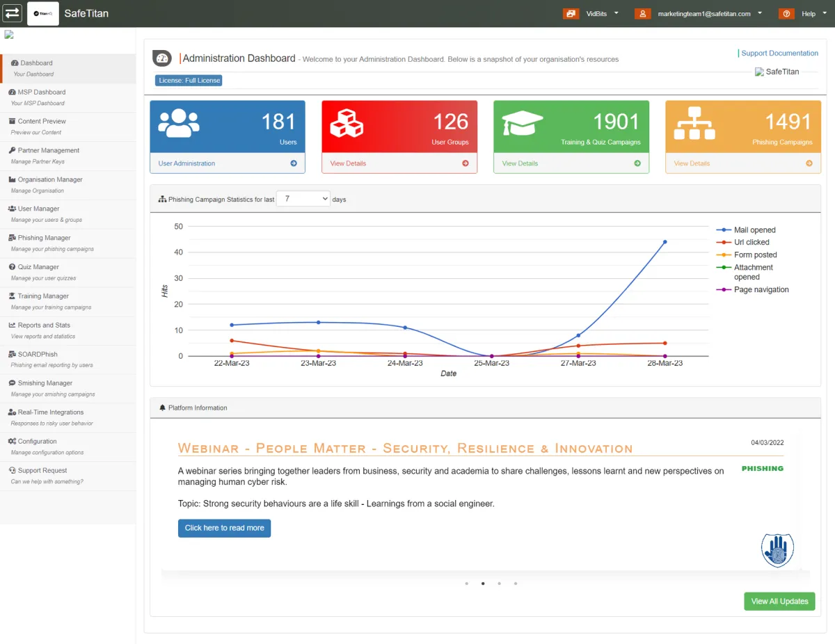Screen dimensions: 835x644
Task: Click the Phishing Campaigns hierarchy icon
Action: click(694, 123)
